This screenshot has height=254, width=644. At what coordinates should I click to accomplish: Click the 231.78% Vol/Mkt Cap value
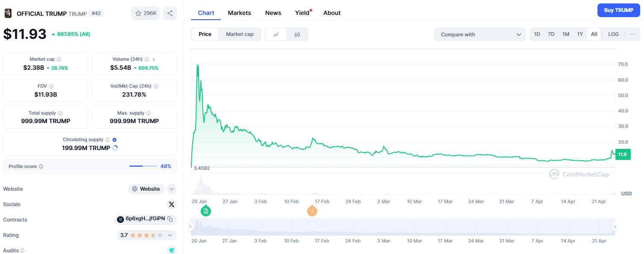pos(135,95)
